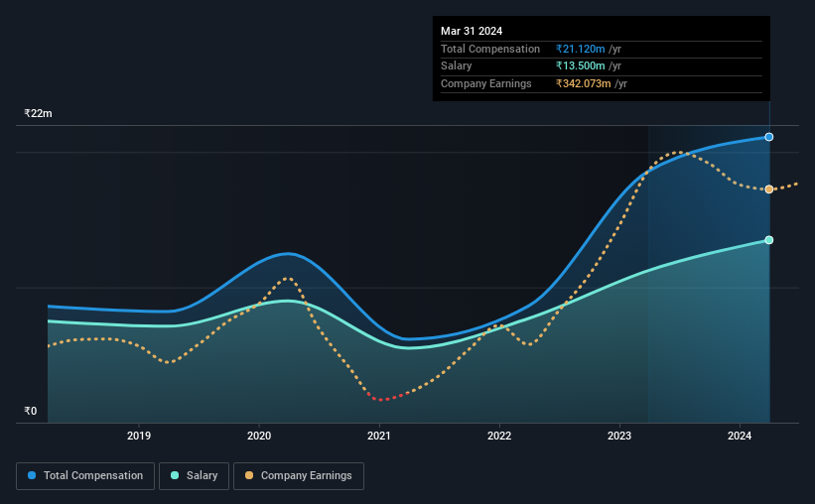Screen dimensions: 815x504
Task: Toggle the Total Compensation legend button
Action: tap(85, 476)
